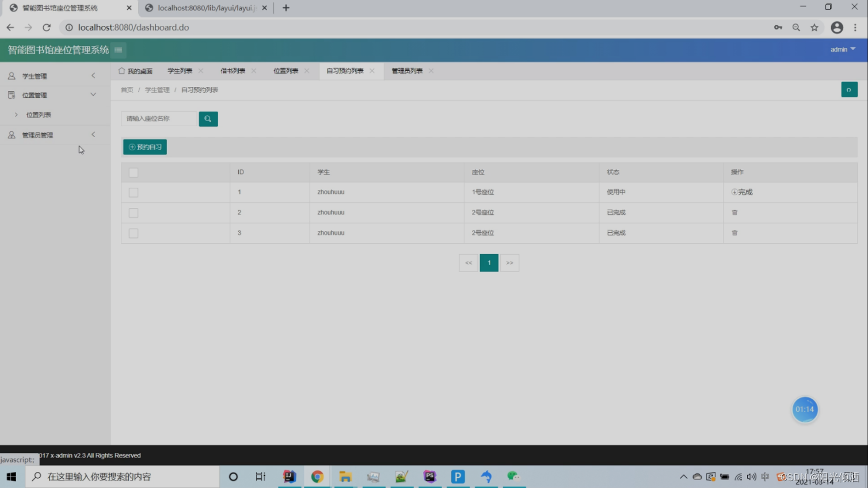Open PhpStorm from the taskbar
868x488 pixels.
[x=430, y=476]
